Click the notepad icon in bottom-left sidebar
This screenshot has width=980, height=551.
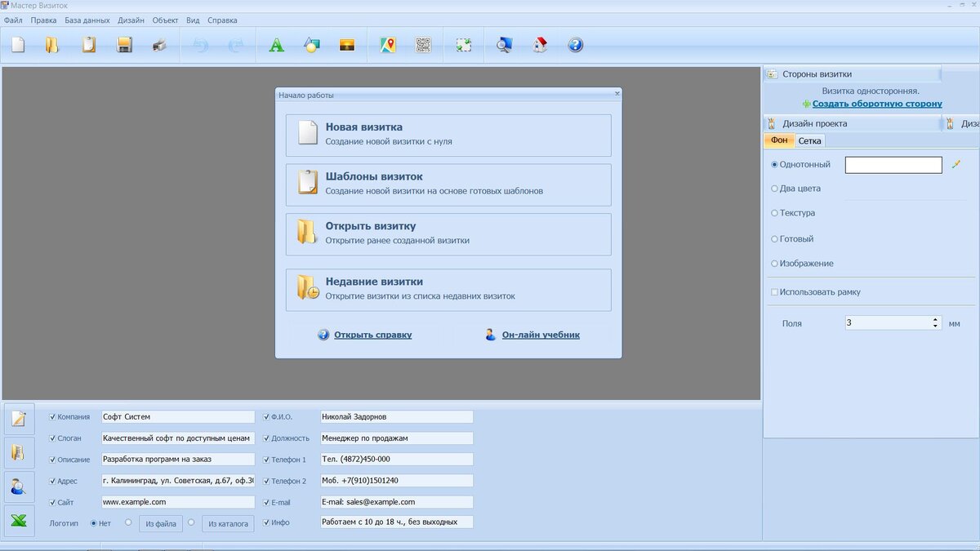(x=19, y=419)
